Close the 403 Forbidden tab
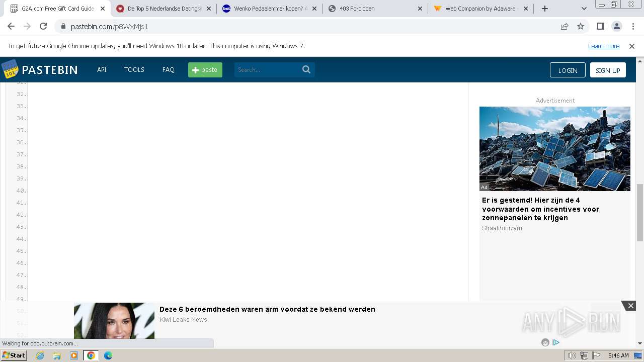 click(x=420, y=9)
